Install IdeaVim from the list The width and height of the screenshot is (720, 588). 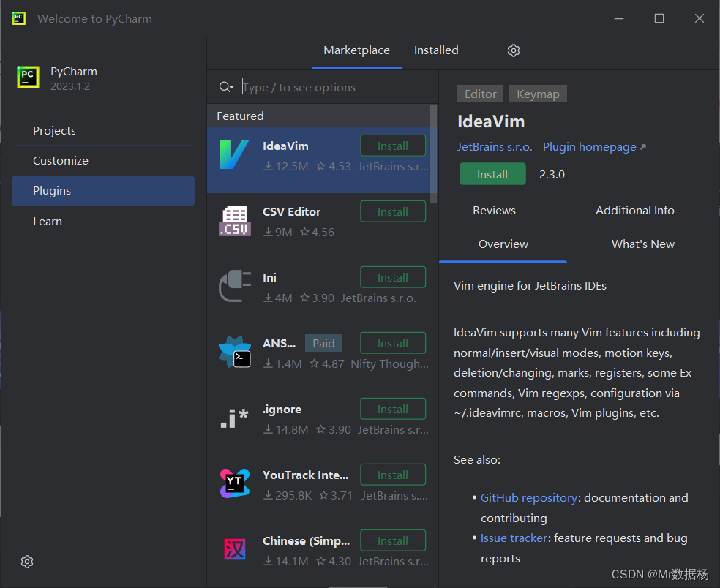coord(393,146)
